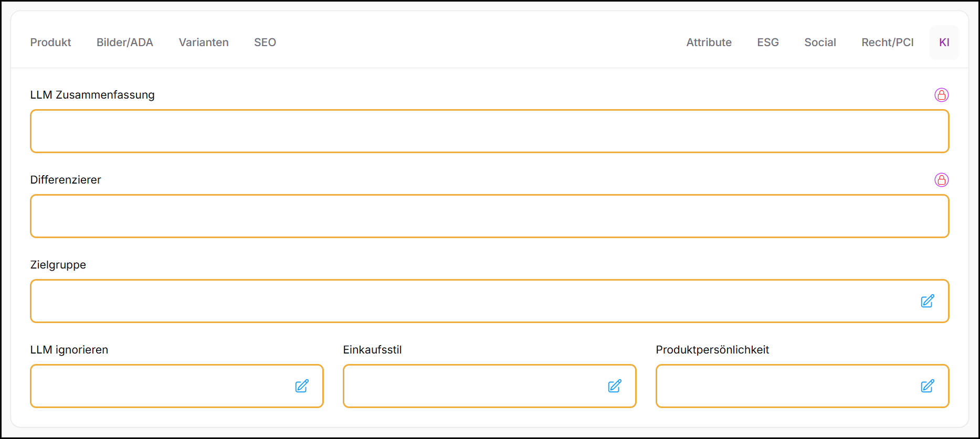Click the edit icon in Zielgruppe field

tap(927, 301)
